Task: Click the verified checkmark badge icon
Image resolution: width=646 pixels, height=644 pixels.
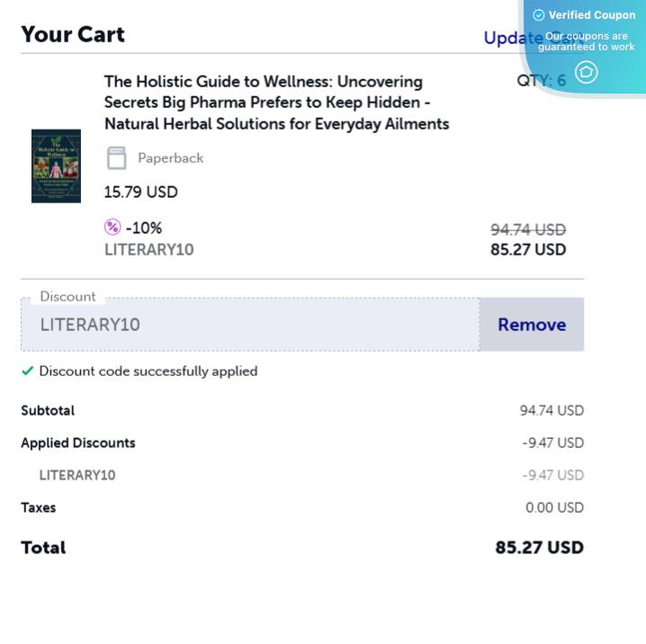Action: pos(539,15)
